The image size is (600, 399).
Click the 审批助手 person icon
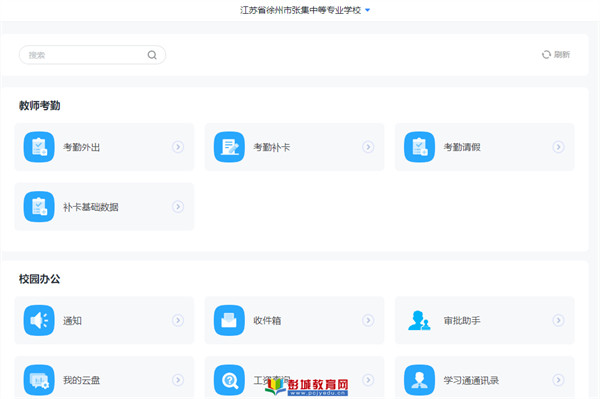pyautogui.click(x=419, y=320)
